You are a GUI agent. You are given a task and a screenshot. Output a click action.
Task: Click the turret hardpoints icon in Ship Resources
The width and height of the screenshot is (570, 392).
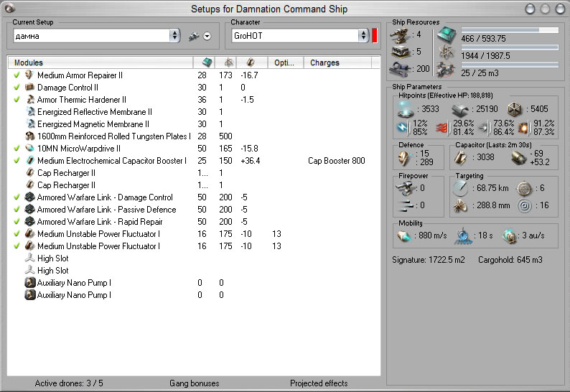[x=401, y=35]
